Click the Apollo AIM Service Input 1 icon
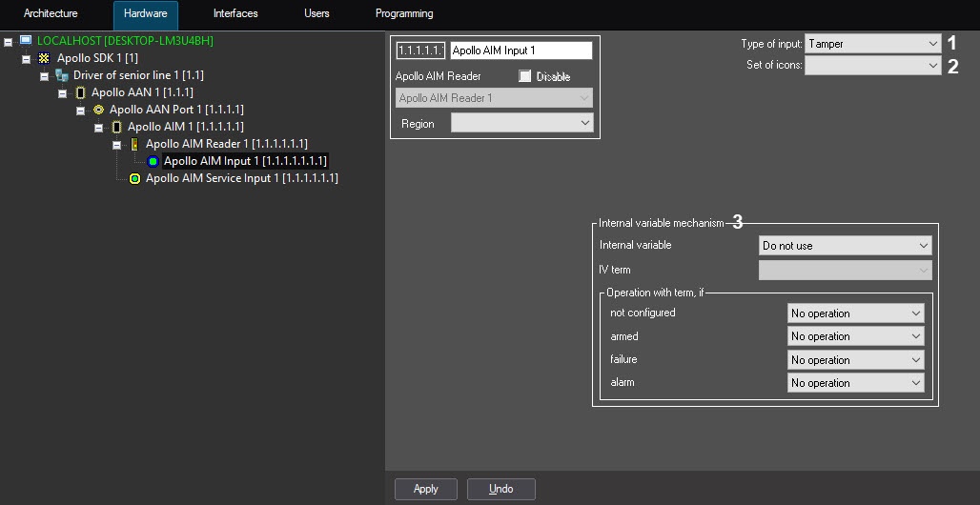Viewport: 980px width, 505px height. (x=134, y=178)
